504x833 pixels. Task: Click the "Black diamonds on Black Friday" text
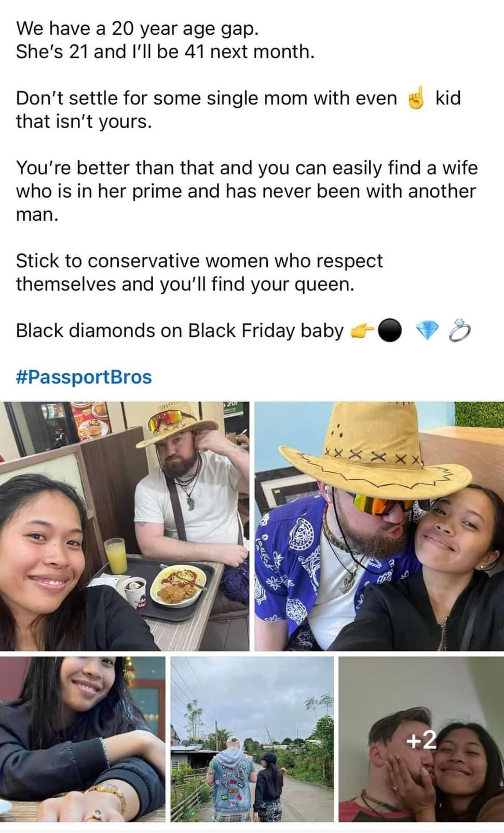(x=180, y=331)
